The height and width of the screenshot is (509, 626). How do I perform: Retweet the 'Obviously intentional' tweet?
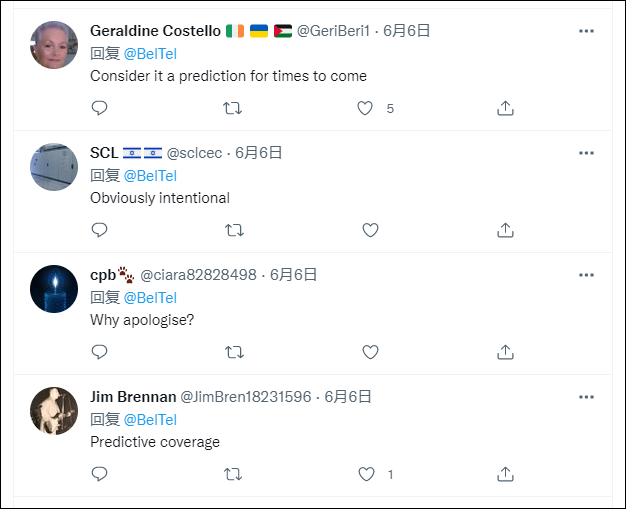234,230
